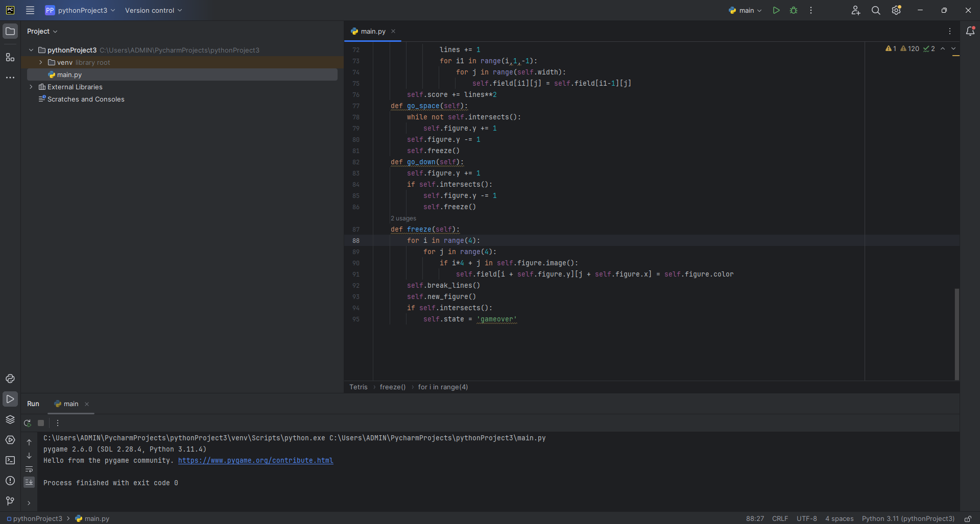Go to next highlighted error arrow
980x524 pixels.
[953, 48]
